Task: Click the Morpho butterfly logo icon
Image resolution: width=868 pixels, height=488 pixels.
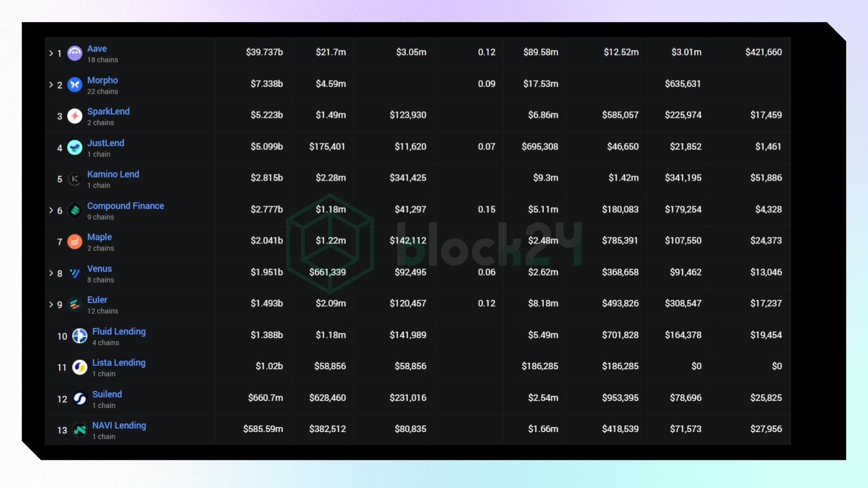Action: tap(75, 84)
